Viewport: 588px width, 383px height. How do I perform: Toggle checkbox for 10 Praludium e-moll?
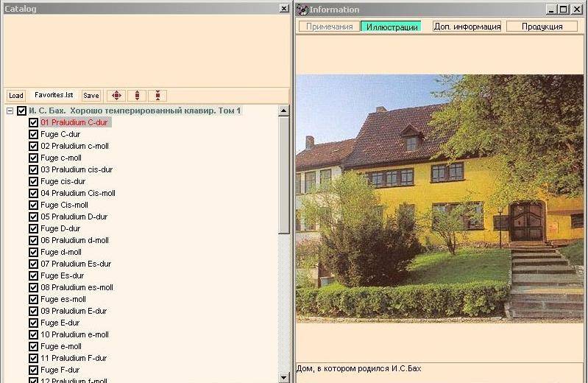pyautogui.click(x=33, y=334)
